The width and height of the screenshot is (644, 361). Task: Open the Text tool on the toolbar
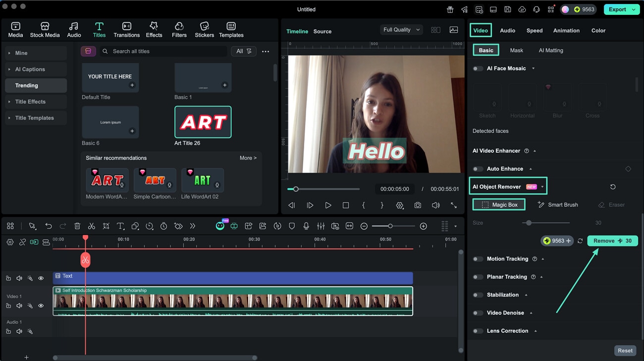pos(120,226)
